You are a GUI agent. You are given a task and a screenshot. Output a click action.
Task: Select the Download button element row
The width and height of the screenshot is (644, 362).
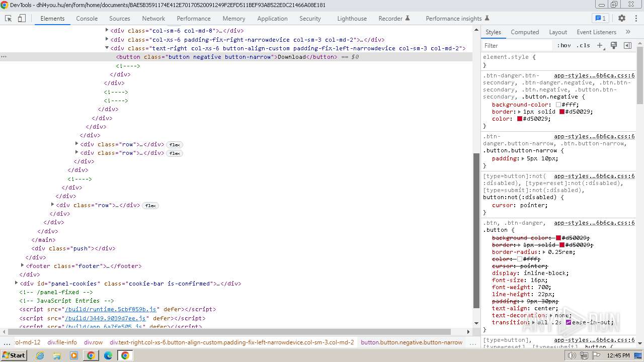click(236, 57)
